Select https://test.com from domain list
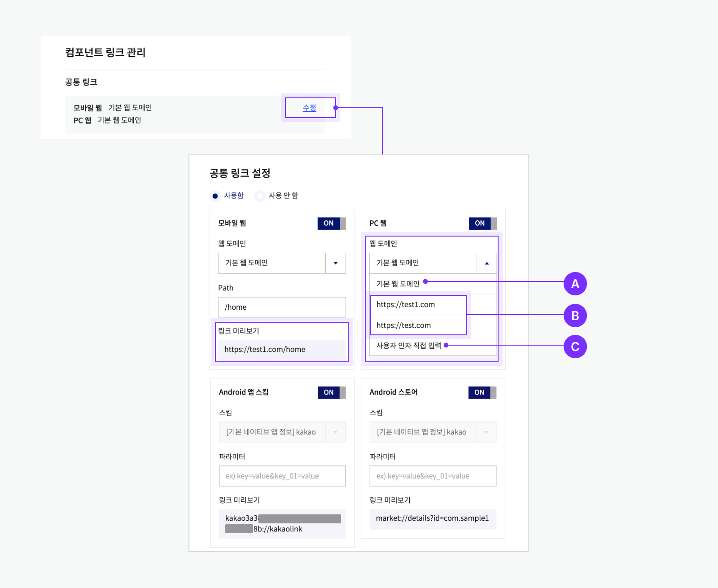The image size is (718, 588). 403,325
